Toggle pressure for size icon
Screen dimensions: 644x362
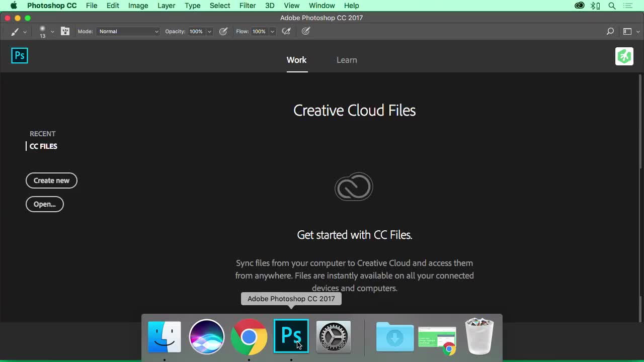click(x=306, y=31)
